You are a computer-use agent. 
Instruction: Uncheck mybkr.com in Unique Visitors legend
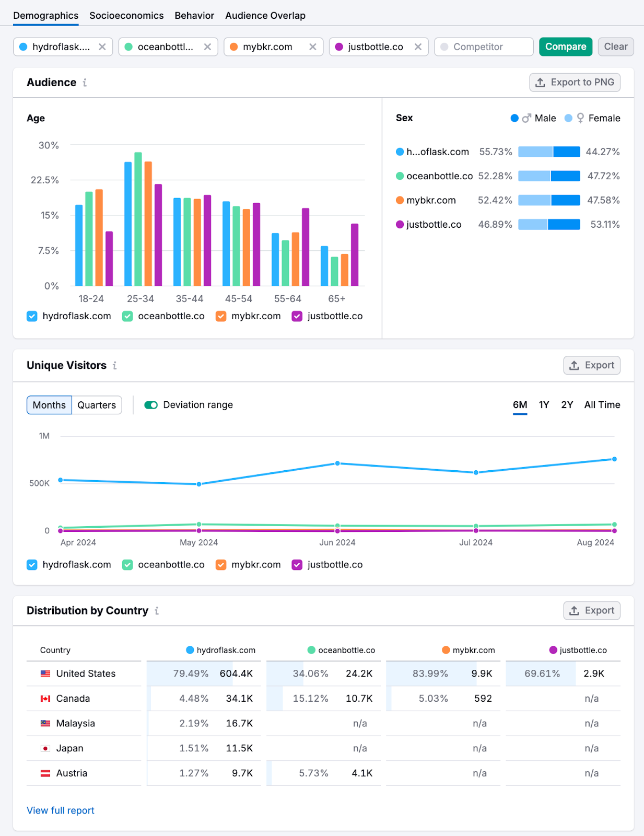tap(221, 565)
